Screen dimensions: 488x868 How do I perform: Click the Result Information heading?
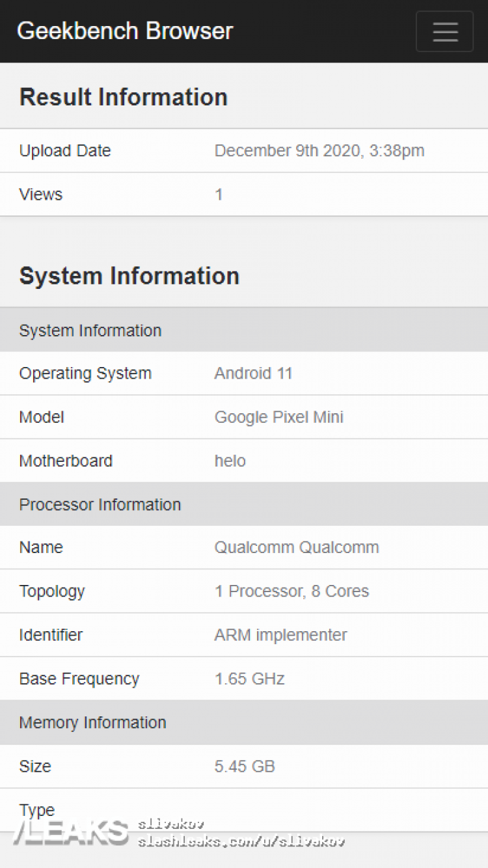pyautogui.click(x=124, y=97)
